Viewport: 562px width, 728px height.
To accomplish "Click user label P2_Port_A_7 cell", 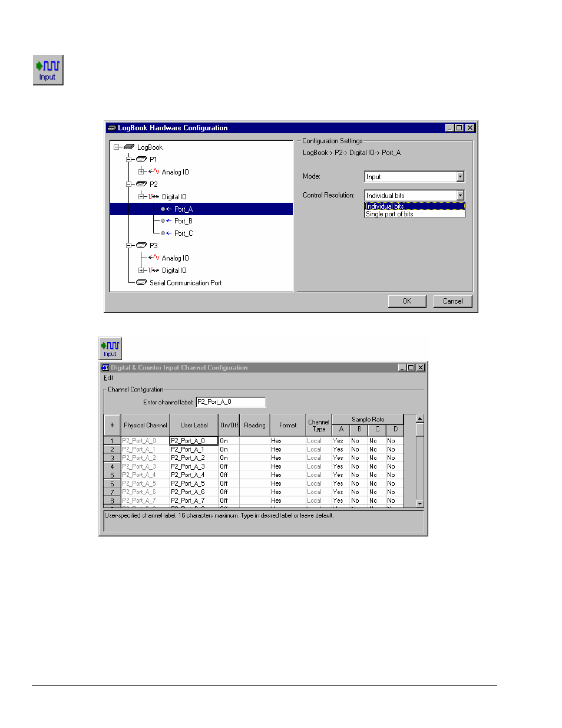I will pyautogui.click(x=194, y=500).
